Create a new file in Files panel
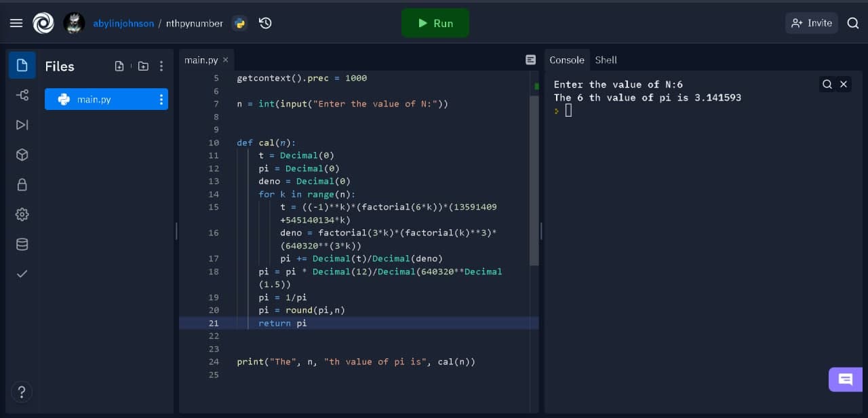 click(119, 66)
